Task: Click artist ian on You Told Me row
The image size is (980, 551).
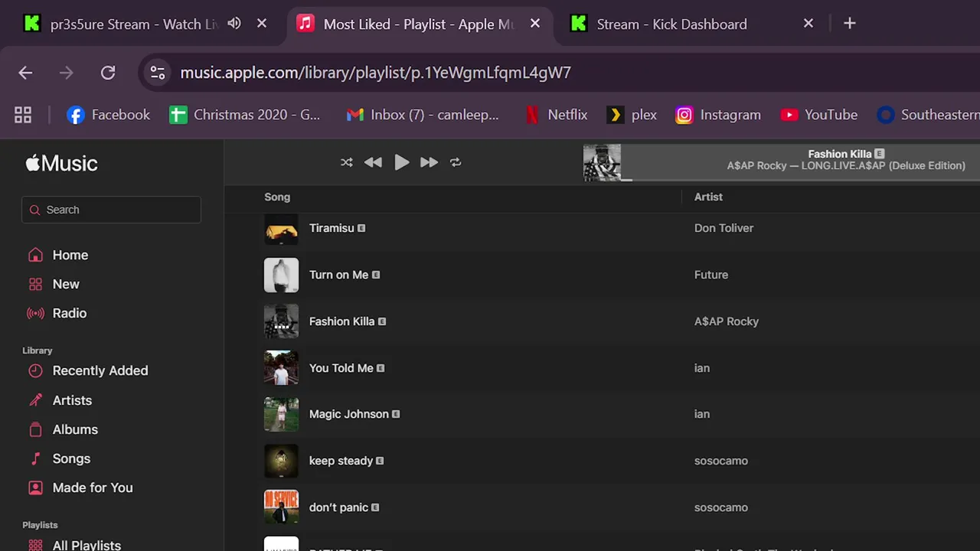Action: point(702,368)
